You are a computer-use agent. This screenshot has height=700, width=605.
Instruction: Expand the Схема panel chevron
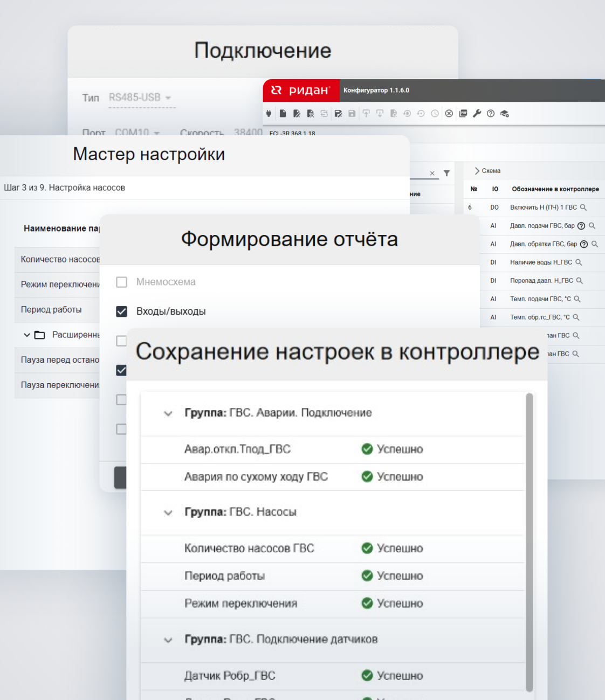[477, 171]
